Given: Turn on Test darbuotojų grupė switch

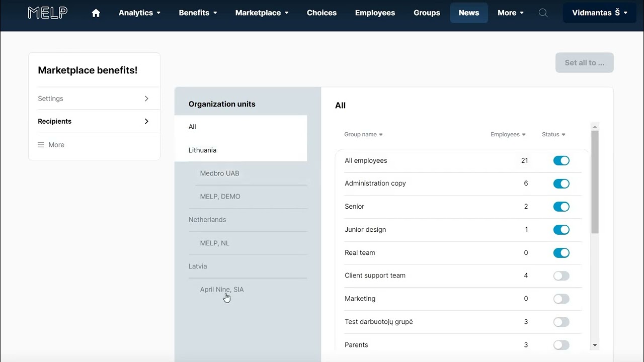Looking at the screenshot, I should coord(561,322).
